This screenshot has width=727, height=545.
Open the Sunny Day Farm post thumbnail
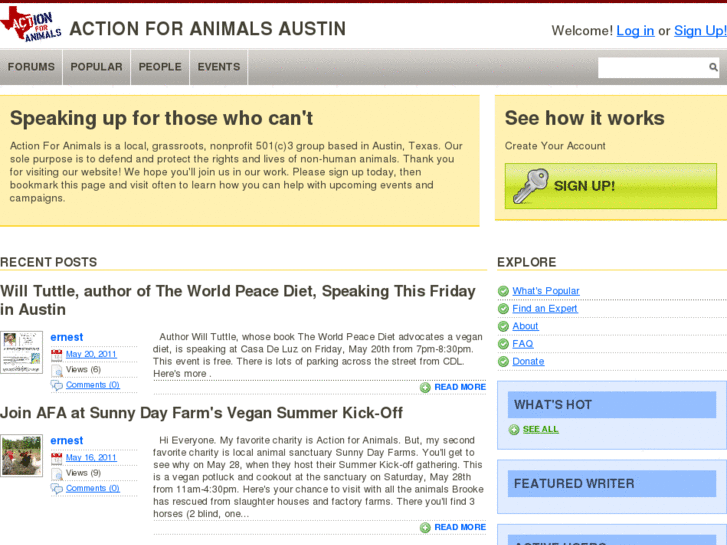pyautogui.click(x=21, y=455)
